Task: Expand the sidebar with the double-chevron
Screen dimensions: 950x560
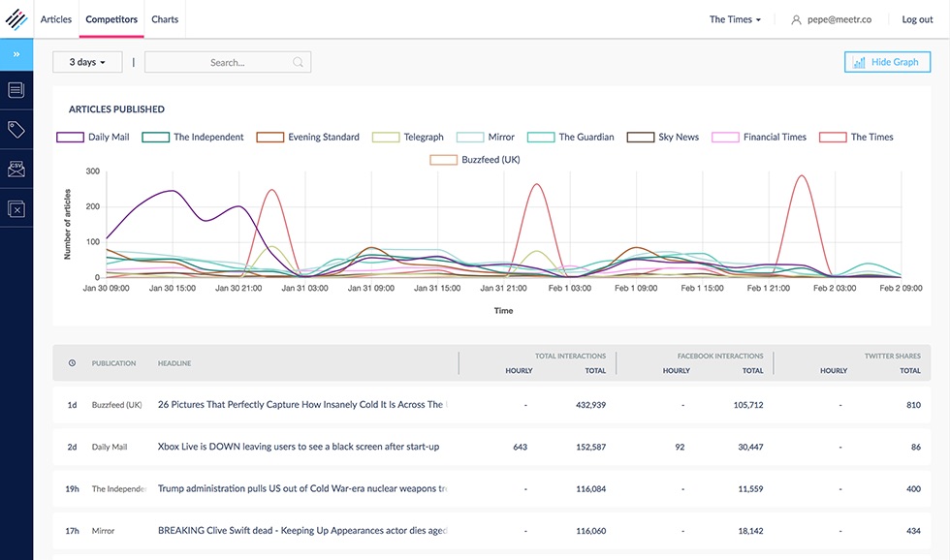Action: (16, 54)
